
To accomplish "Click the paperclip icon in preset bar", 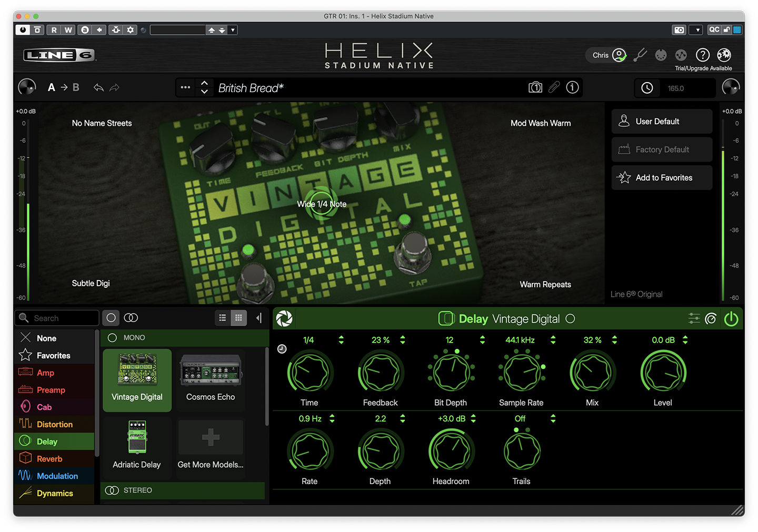I will point(554,87).
